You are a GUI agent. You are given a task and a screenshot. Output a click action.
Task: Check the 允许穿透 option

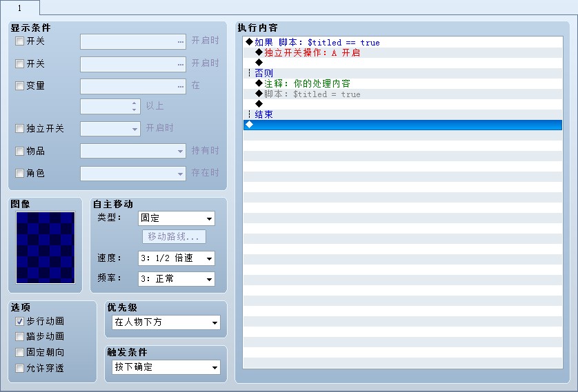point(19,368)
